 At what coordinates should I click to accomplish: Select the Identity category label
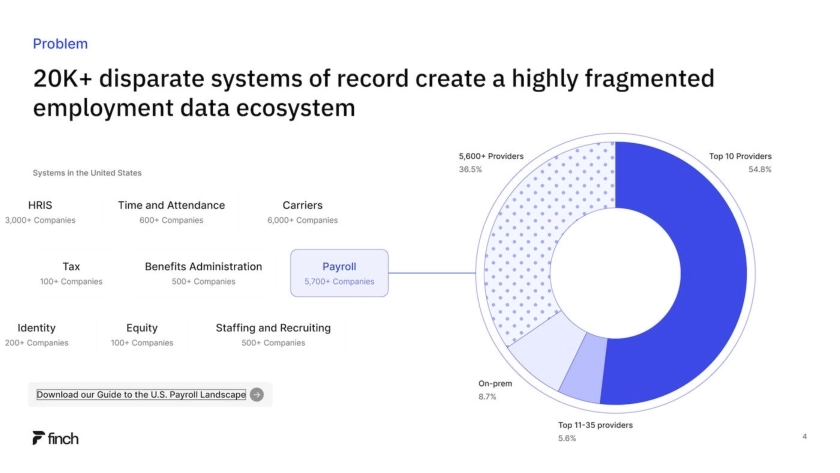click(x=36, y=328)
